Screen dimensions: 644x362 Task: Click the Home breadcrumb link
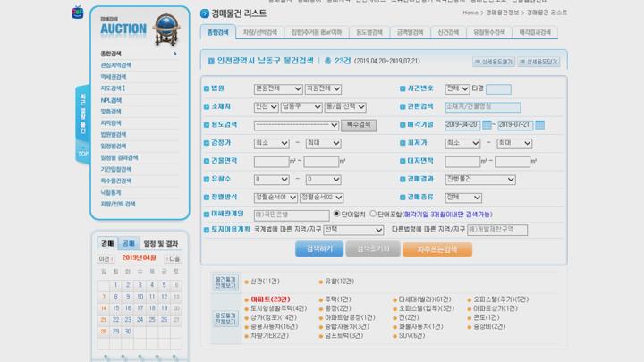pos(470,13)
